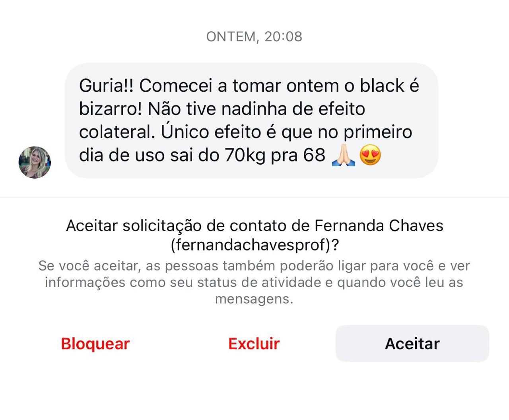Click the number '68' before the emojis

click(x=314, y=155)
